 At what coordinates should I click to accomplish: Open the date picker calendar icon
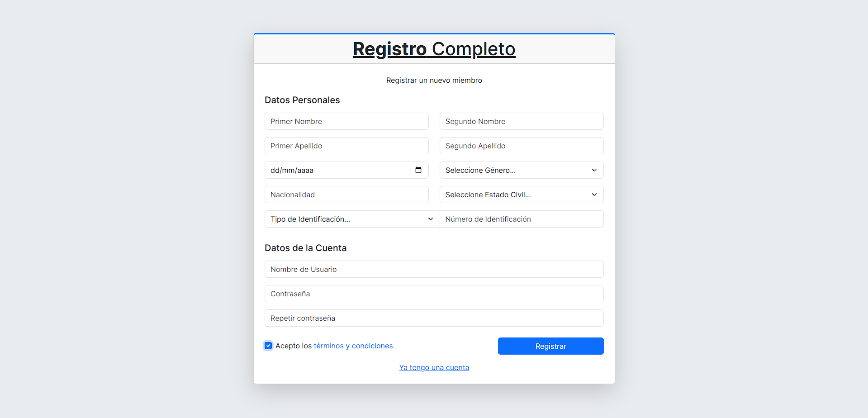(417, 170)
